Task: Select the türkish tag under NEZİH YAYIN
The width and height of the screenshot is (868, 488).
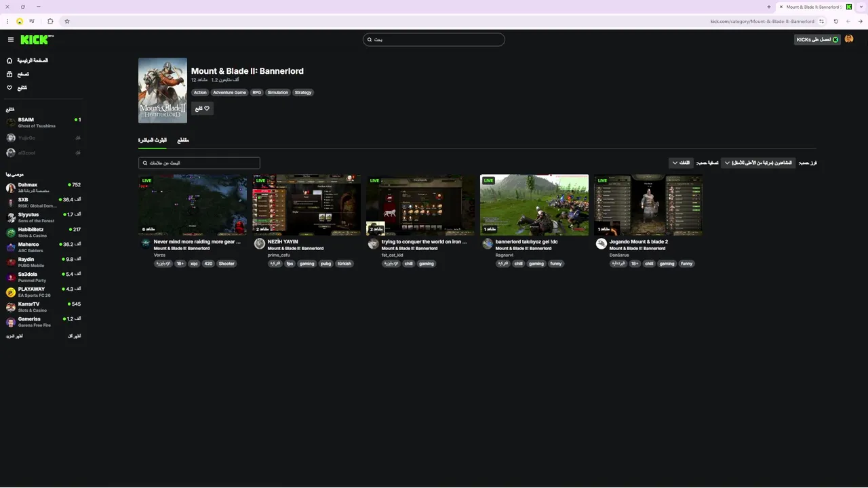Action: tap(344, 264)
